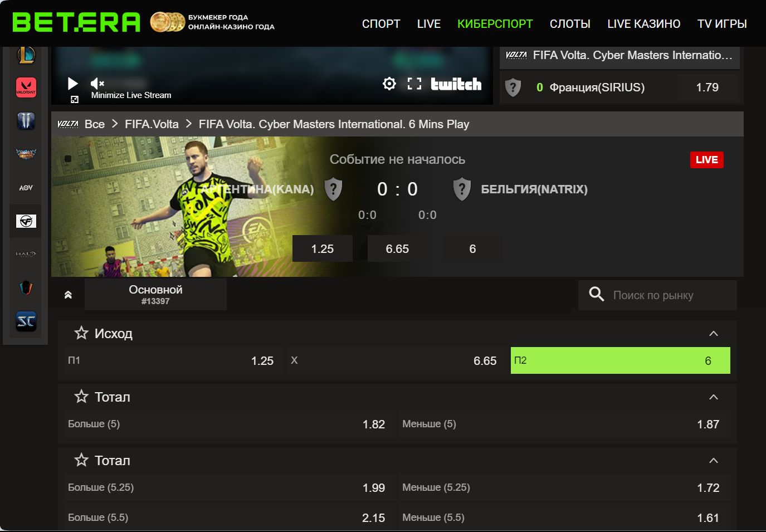Image resolution: width=766 pixels, height=532 pixels.
Task: Open the Lineage II sidebar icon
Action: click(x=26, y=121)
